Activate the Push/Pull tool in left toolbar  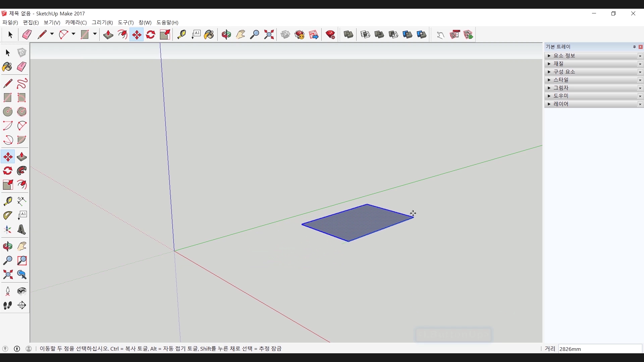(21, 157)
